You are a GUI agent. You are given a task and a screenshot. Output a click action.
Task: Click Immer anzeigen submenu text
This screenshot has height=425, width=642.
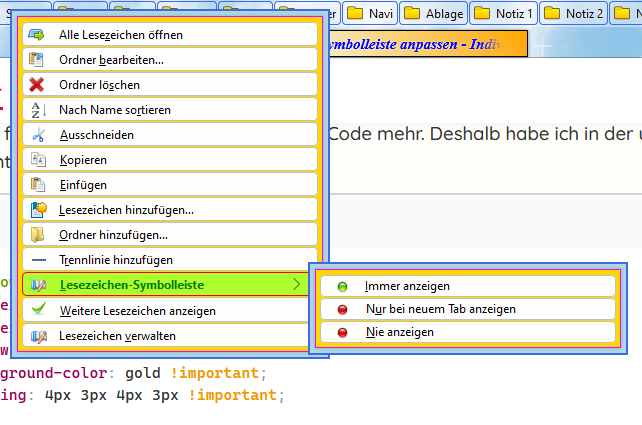pyautogui.click(x=407, y=286)
